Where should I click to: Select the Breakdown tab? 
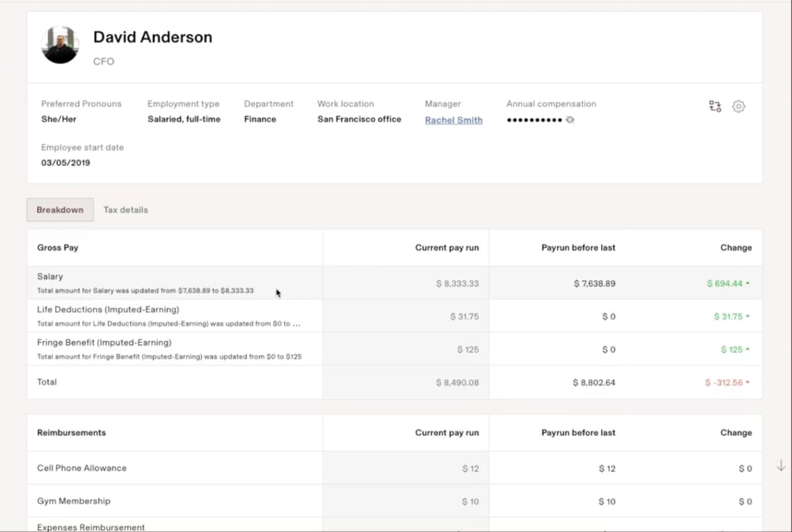[60, 210]
